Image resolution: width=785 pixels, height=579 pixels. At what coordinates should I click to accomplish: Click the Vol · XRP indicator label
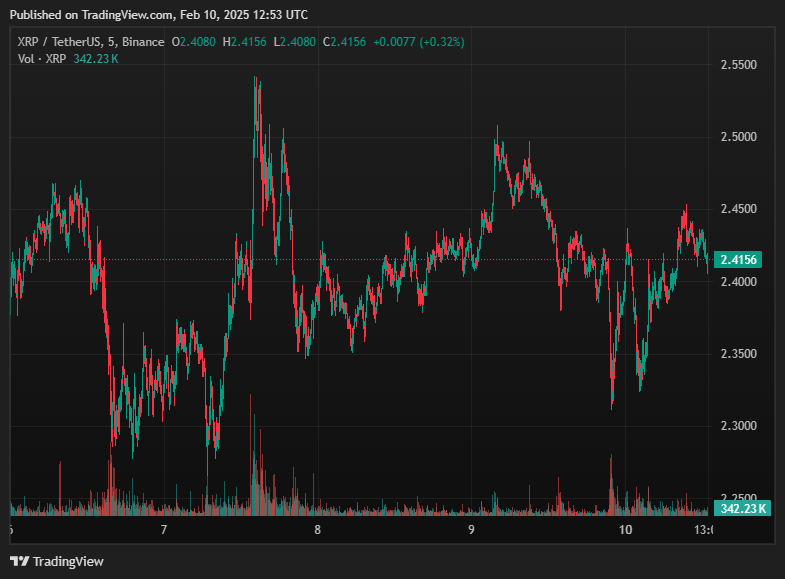[x=42, y=59]
